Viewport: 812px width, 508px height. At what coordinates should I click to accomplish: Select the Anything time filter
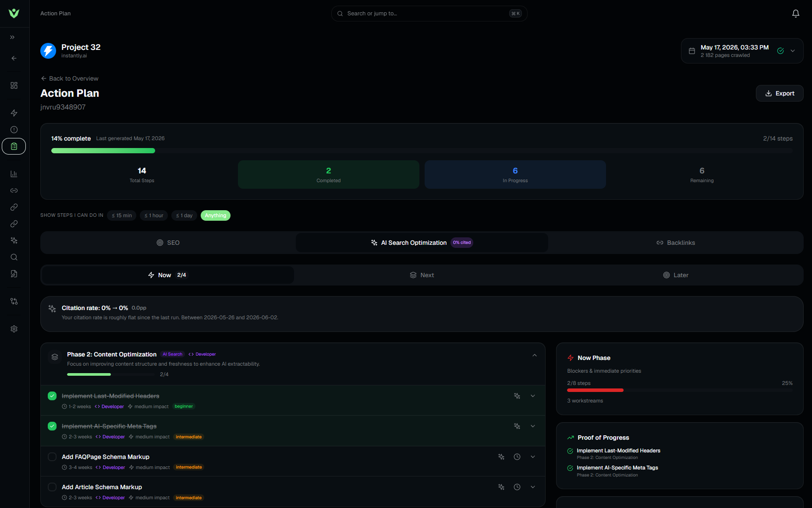[216, 215]
